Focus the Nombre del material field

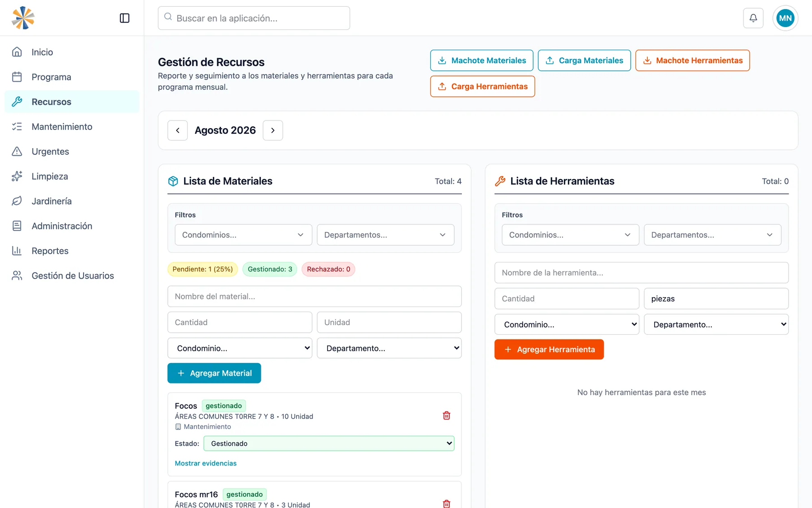pyautogui.click(x=314, y=296)
